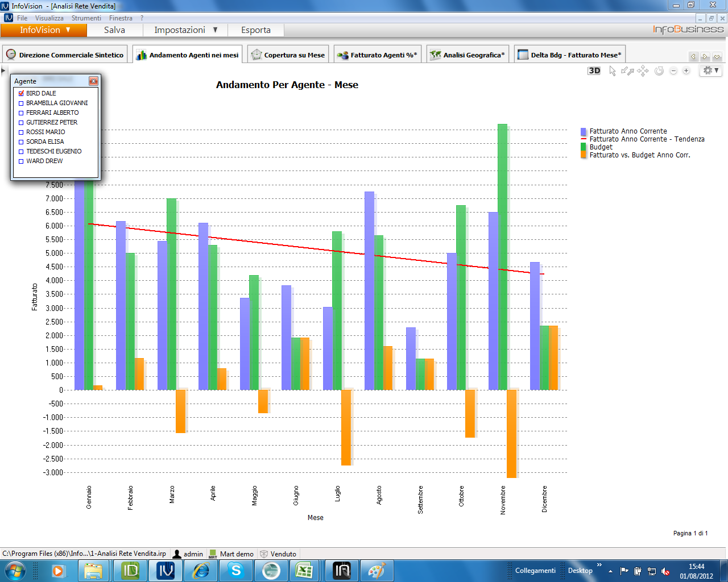Select the pointer cursor tool
This screenshot has height=582, width=728.
(613, 70)
